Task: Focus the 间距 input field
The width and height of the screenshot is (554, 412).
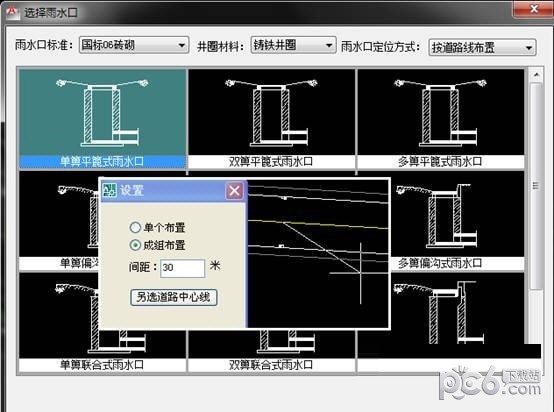Action: [x=182, y=268]
